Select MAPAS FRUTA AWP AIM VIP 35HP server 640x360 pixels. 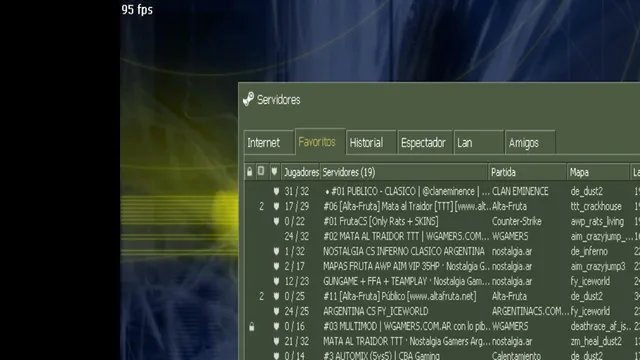(407, 267)
